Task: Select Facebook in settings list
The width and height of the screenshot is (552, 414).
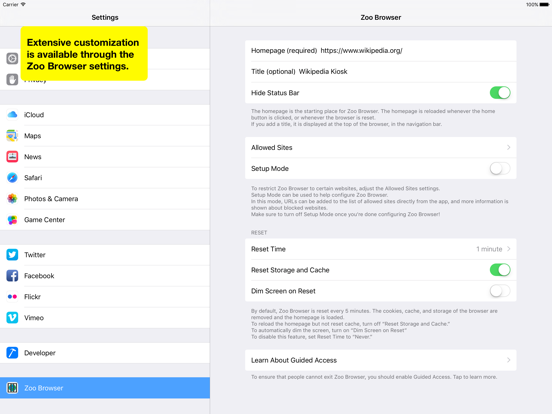Action: [x=105, y=276]
